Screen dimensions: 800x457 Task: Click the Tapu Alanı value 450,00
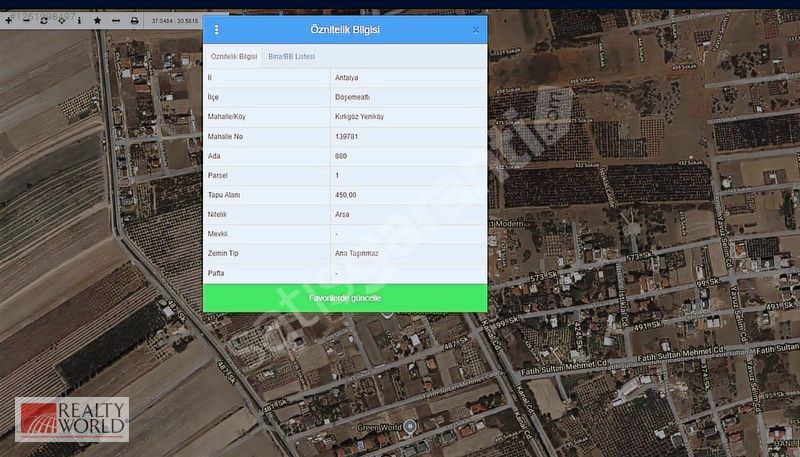(x=346, y=195)
